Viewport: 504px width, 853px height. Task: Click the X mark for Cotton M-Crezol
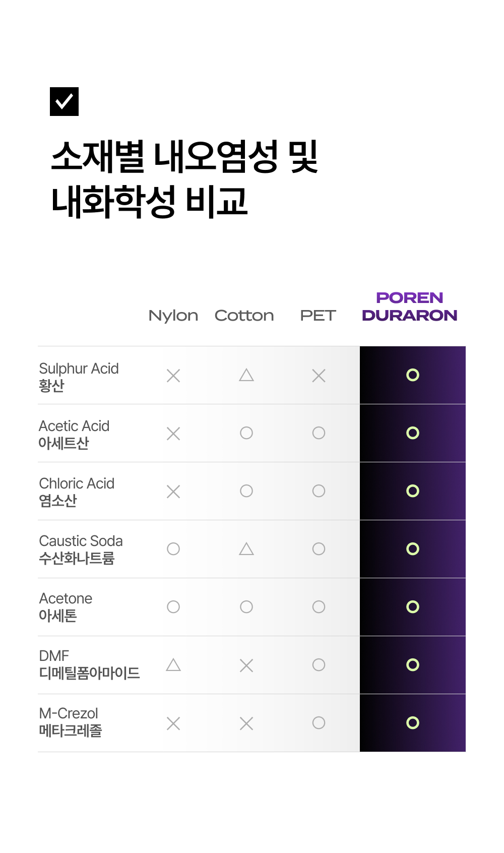coord(246,723)
